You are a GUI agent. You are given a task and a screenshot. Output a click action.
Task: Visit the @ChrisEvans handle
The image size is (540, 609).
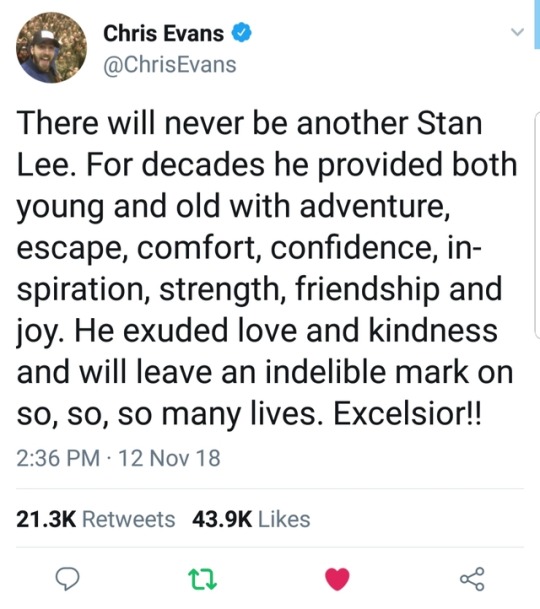(170, 64)
